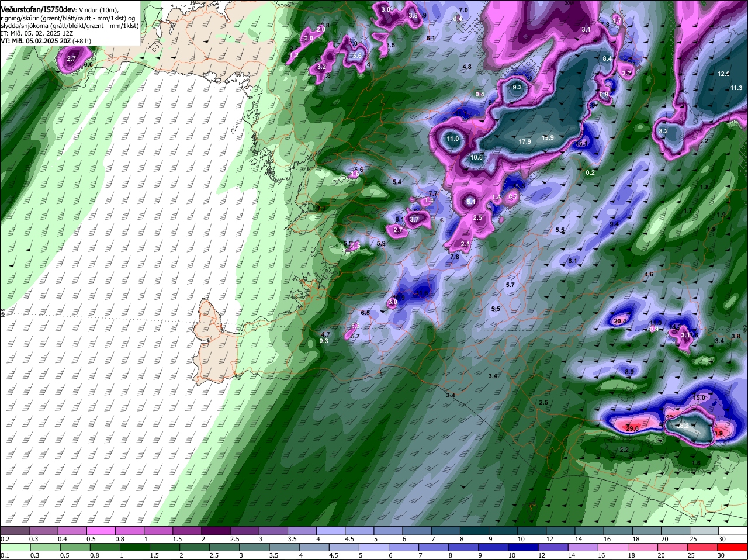
Task: Select the IT: Mið. 05. 02. 2025 12Z line
Action: 37,34
